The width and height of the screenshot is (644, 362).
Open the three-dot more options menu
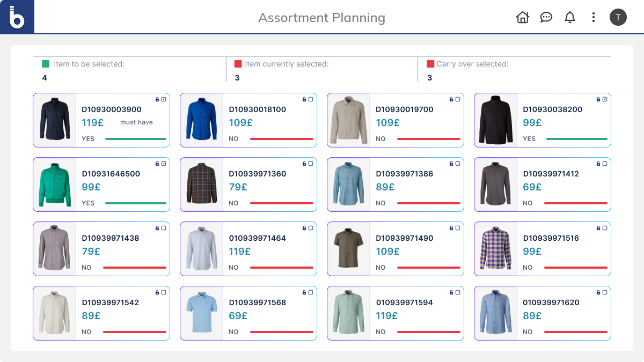point(593,17)
